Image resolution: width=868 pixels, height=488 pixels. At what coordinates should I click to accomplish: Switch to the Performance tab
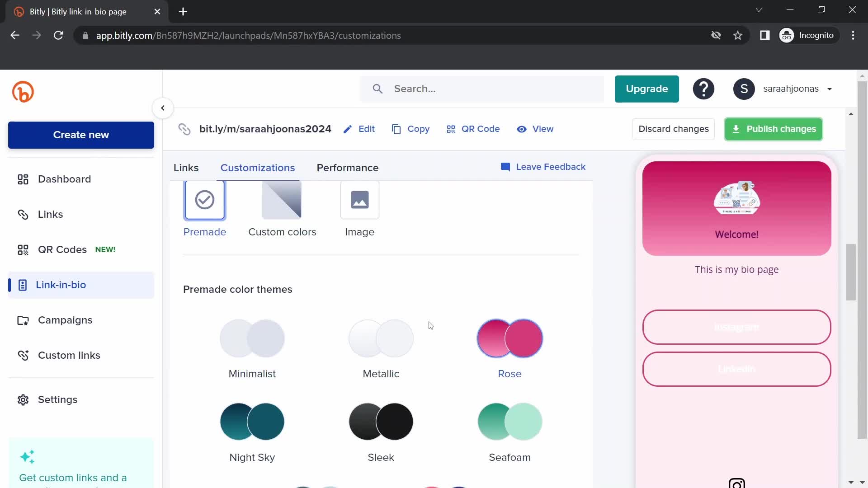pos(347,168)
